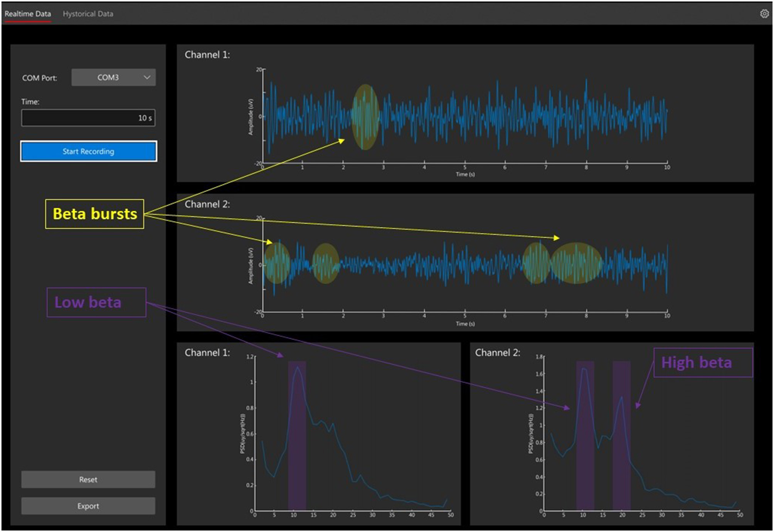Click the COM3 dropdown chevron arrow
This screenshot has height=532, width=774.
pos(147,77)
